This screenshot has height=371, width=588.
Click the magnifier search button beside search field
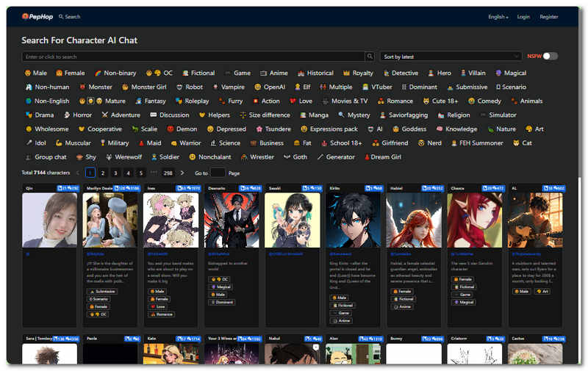[370, 57]
